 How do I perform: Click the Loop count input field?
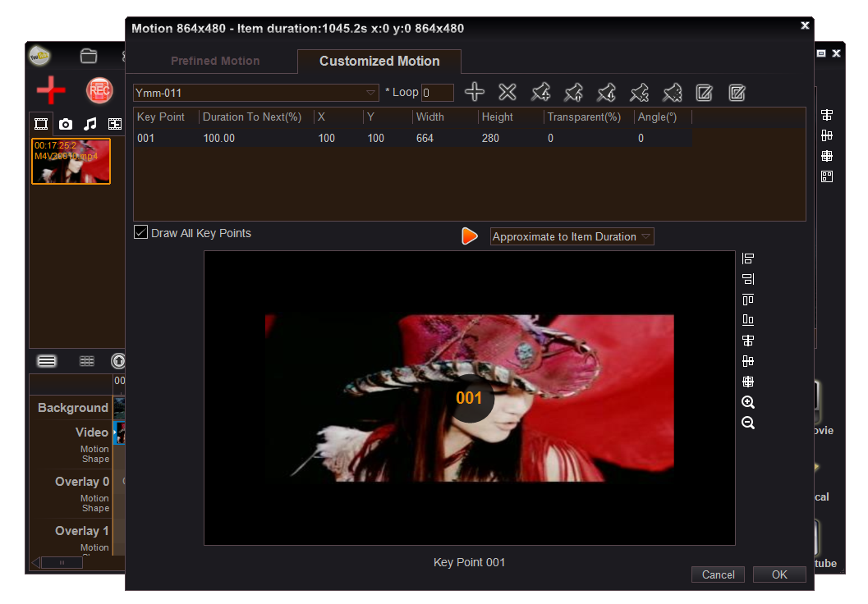(x=438, y=93)
